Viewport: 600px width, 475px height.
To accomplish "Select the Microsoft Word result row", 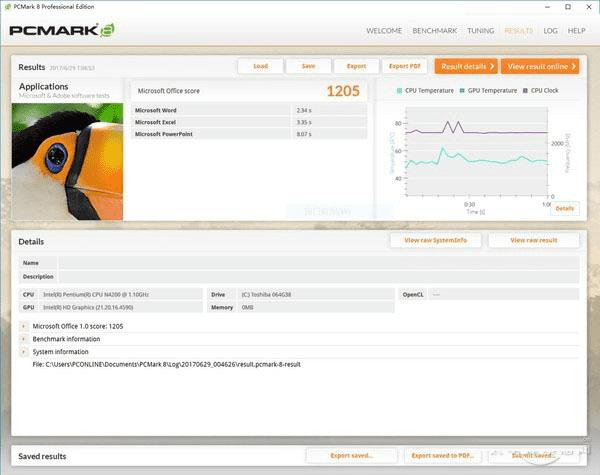I will point(249,110).
